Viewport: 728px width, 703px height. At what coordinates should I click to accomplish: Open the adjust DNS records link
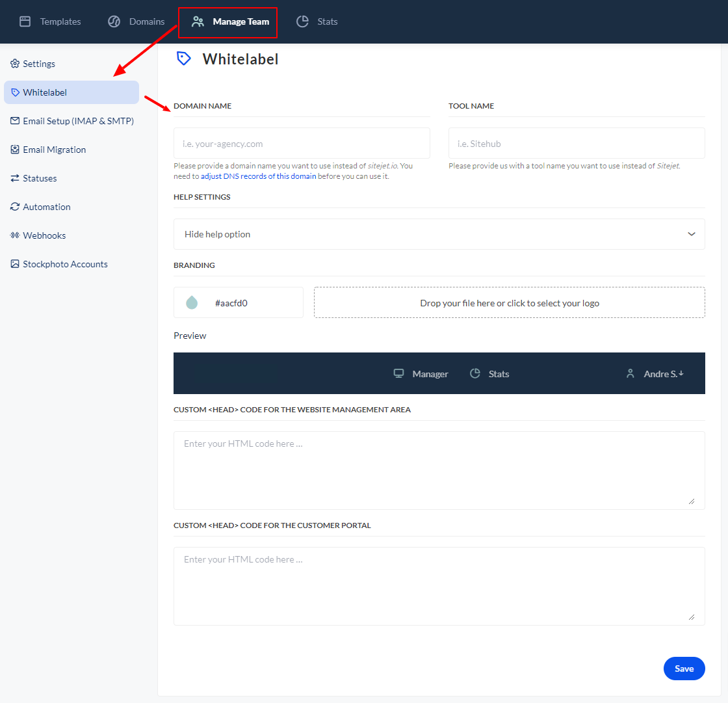click(258, 176)
